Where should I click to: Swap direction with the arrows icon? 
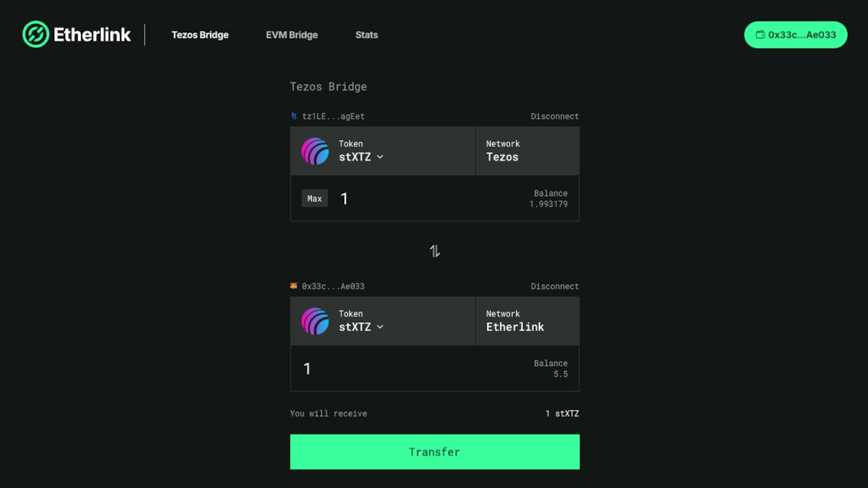[435, 251]
